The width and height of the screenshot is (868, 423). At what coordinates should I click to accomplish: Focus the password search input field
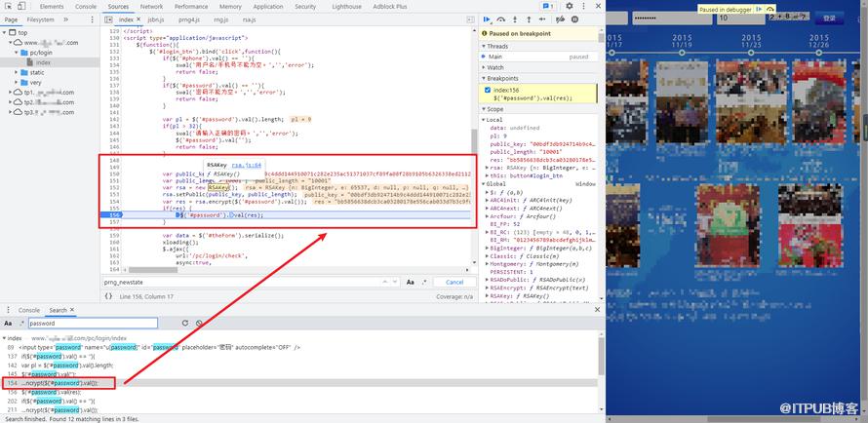pyautogui.click(x=93, y=323)
